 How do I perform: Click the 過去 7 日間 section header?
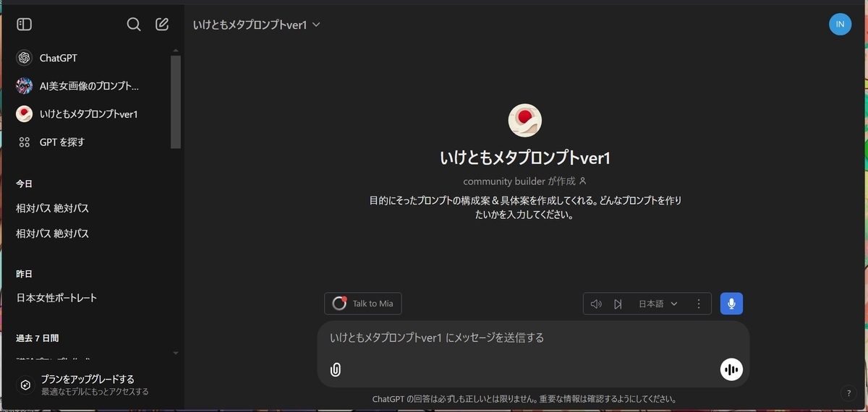pyautogui.click(x=38, y=338)
